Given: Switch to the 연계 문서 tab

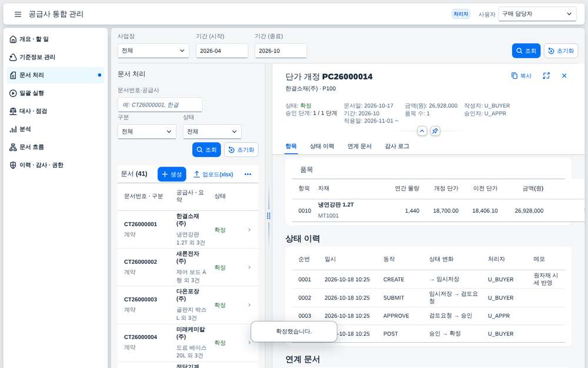Looking at the screenshot, I should pos(359,147).
